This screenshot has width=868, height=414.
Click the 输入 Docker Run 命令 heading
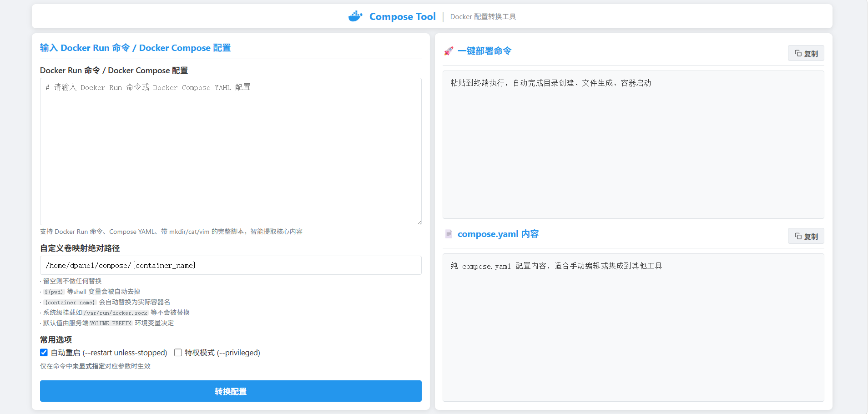tap(135, 48)
